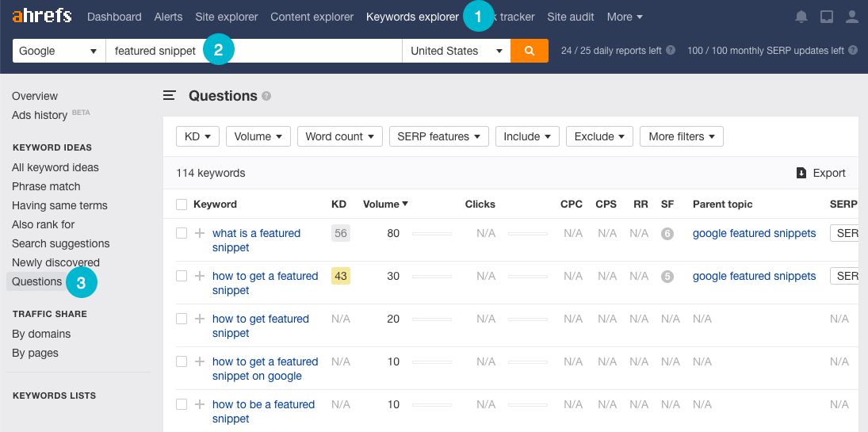Toggle the sidebar hamburger menu icon
868x432 pixels.
click(x=169, y=96)
